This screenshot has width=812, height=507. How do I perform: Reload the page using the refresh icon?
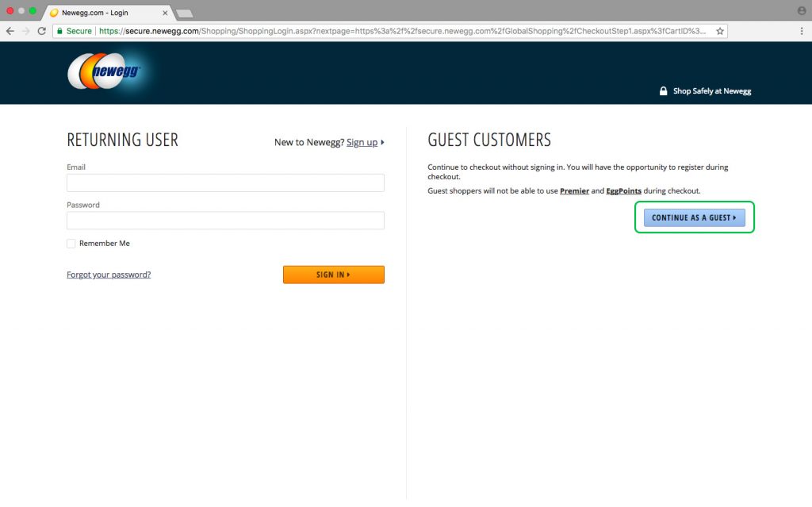(42, 30)
